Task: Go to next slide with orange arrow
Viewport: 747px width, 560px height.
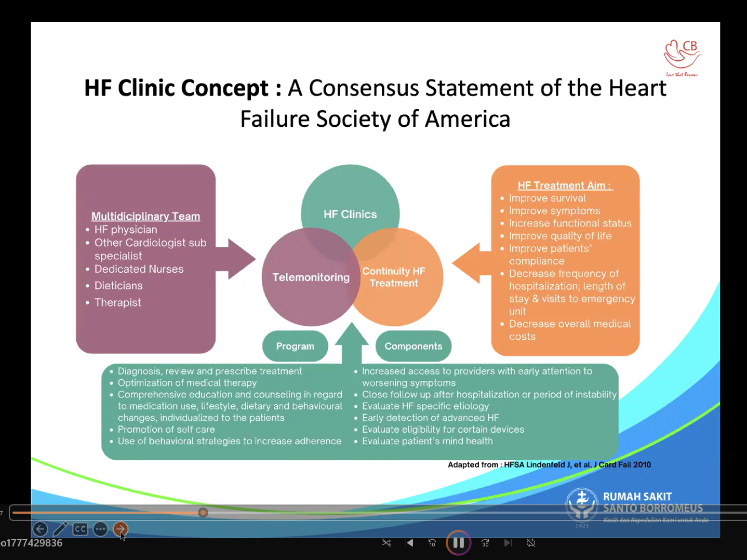Action: tap(120, 529)
